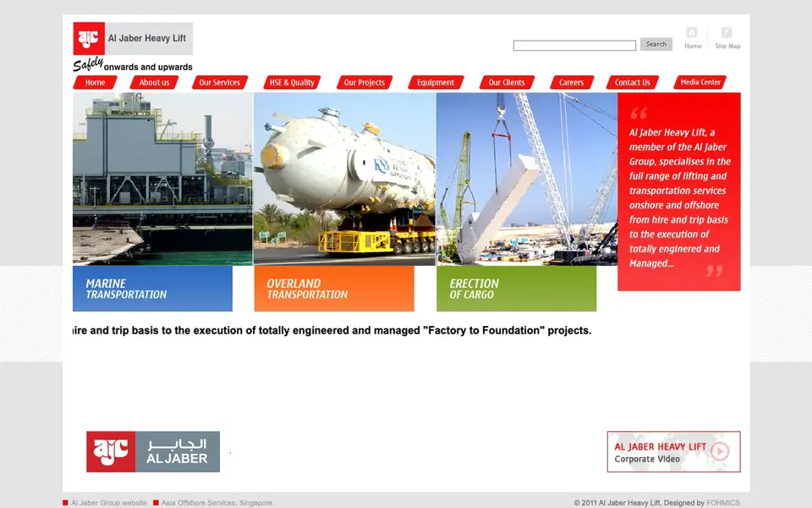The image size is (812, 508).
Task: Open the Marine Transportation blue tile
Action: (x=152, y=289)
